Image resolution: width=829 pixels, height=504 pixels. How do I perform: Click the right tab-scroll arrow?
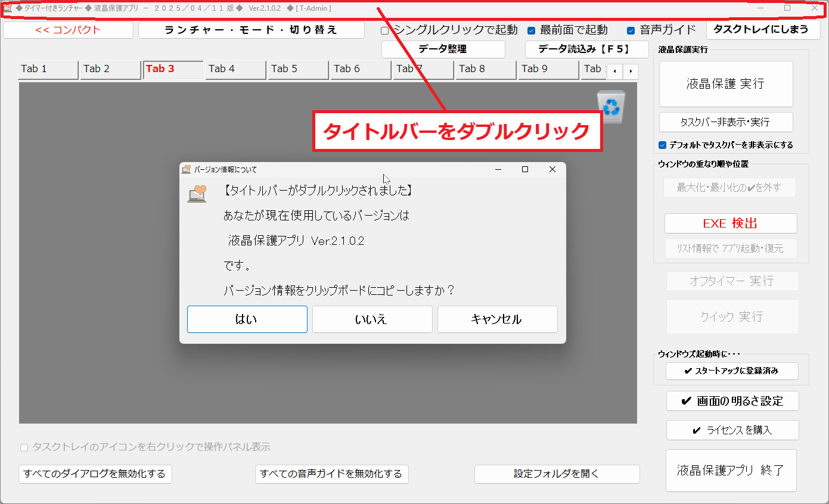631,71
